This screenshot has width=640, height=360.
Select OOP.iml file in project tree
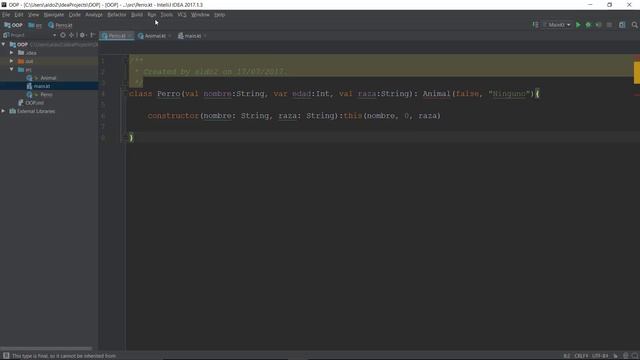pos(31,103)
